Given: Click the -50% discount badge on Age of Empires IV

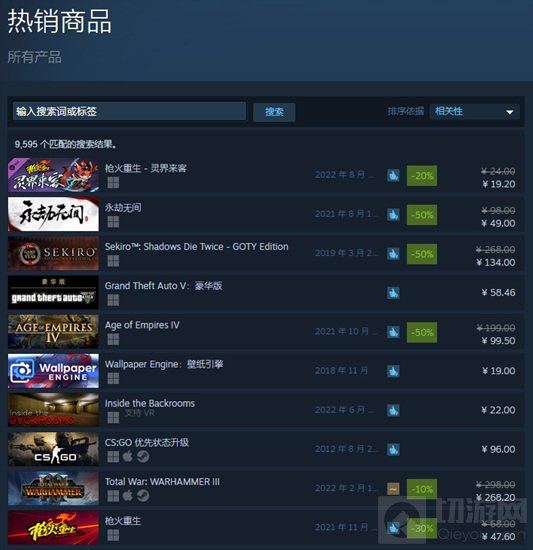Looking at the screenshot, I should tap(422, 332).
